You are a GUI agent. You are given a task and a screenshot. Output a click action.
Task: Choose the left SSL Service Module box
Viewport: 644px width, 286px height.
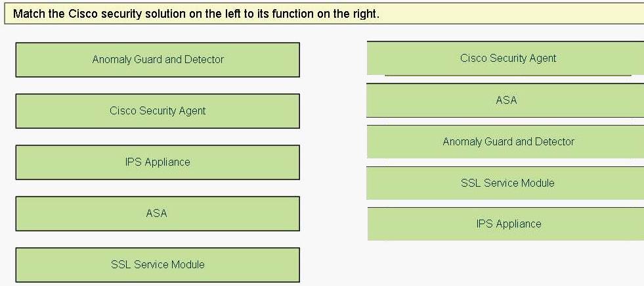(158, 264)
